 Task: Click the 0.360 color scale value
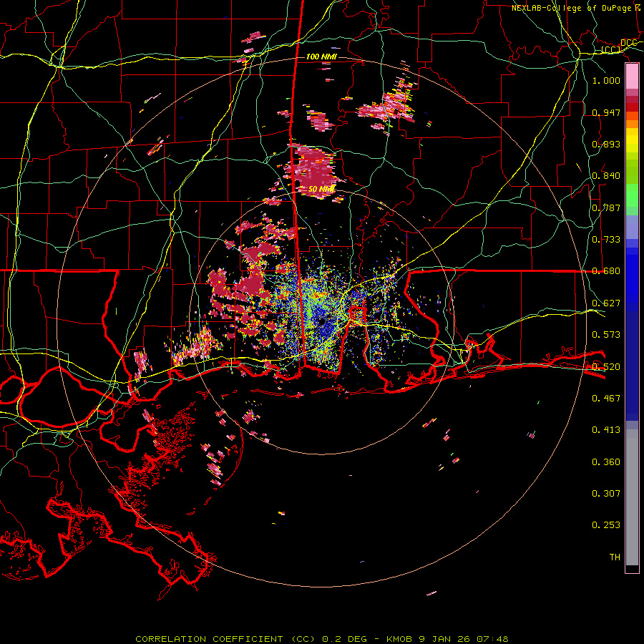click(606, 462)
